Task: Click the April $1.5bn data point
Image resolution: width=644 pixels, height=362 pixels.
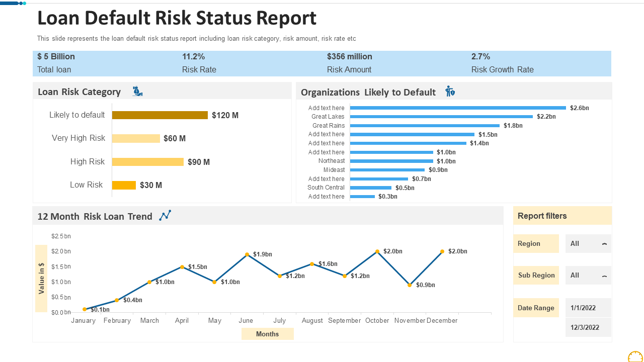Action: coord(182,267)
